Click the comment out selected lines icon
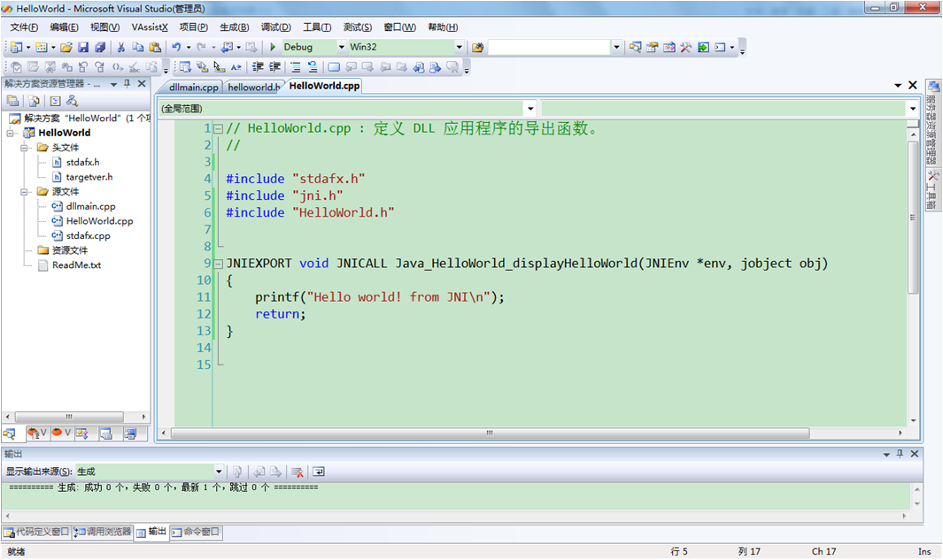This screenshot has width=943, height=560. (295, 66)
